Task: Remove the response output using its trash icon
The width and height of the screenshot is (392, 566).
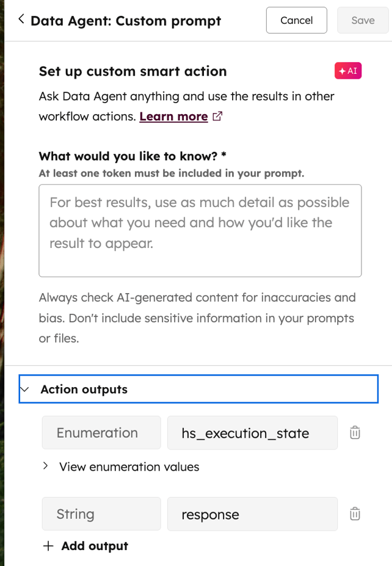Action: pyautogui.click(x=355, y=513)
